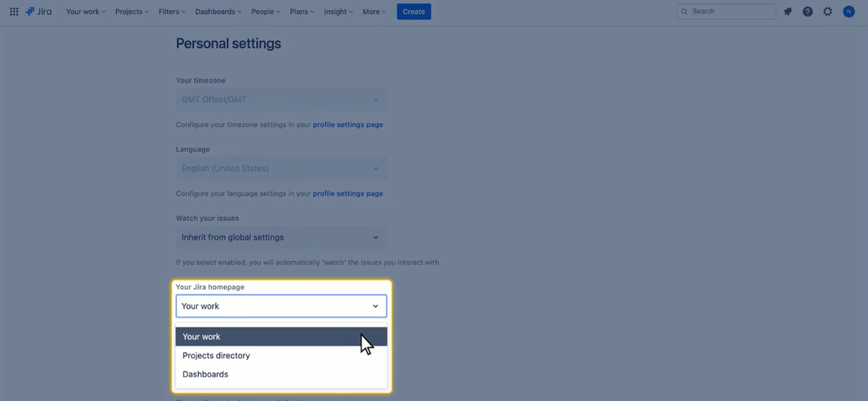Open profile settings page link under language
Image resolution: width=868 pixels, height=401 pixels.
(348, 193)
